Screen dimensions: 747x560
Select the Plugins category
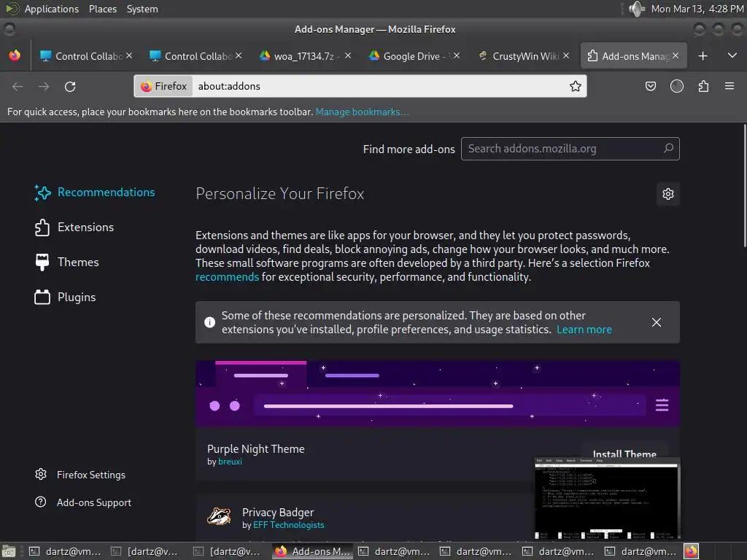(x=65, y=297)
